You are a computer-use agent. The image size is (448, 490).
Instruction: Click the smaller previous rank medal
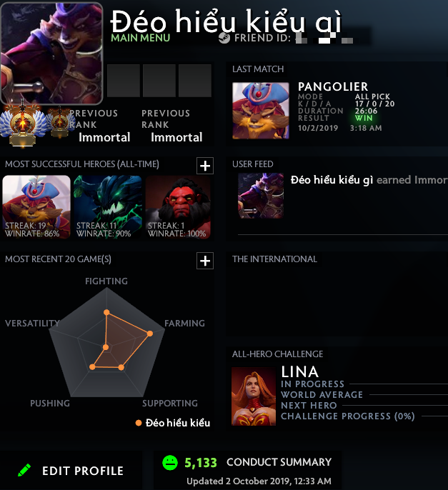coord(60,122)
